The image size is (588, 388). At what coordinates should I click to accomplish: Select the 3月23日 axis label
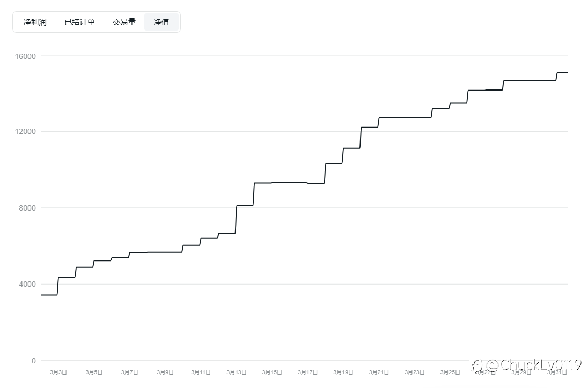coord(415,372)
